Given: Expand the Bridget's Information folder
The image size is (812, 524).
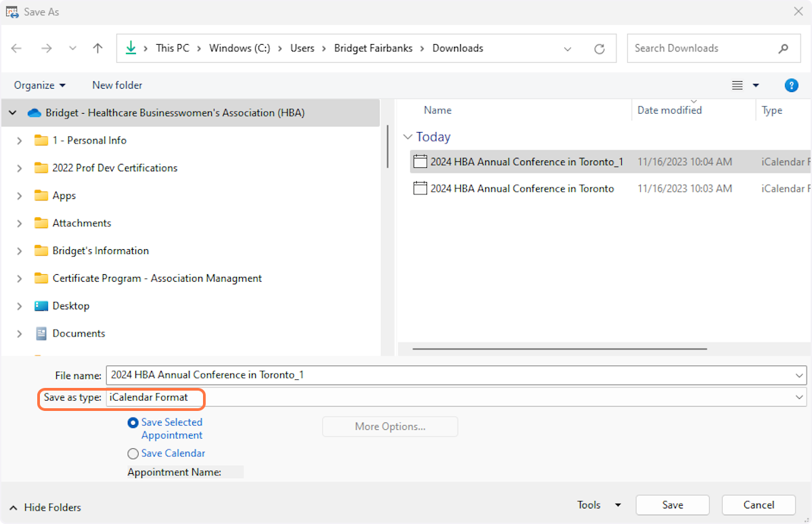Looking at the screenshot, I should pos(20,251).
